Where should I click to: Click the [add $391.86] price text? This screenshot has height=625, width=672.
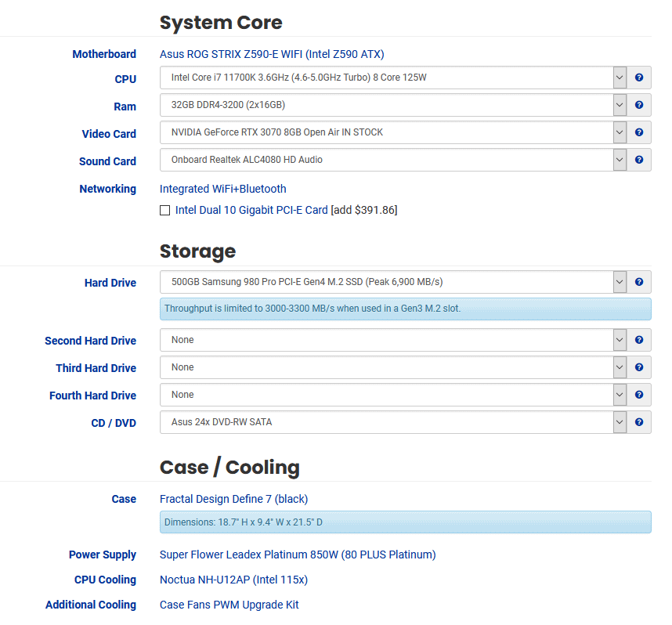point(364,210)
